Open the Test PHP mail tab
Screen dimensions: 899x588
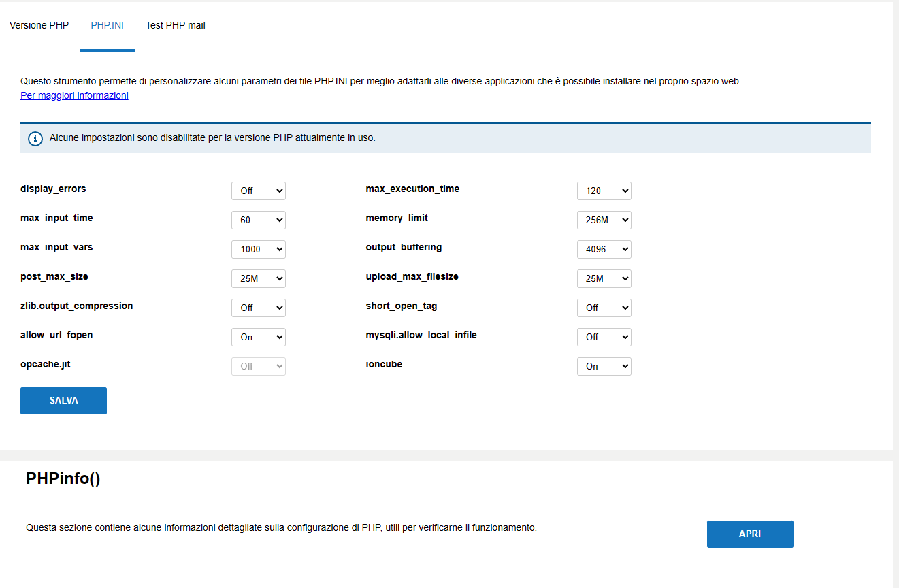click(175, 26)
